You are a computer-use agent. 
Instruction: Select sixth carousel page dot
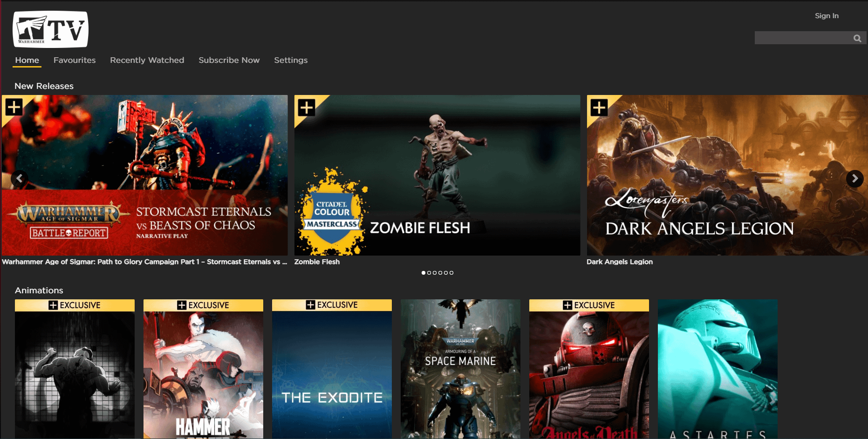point(451,273)
